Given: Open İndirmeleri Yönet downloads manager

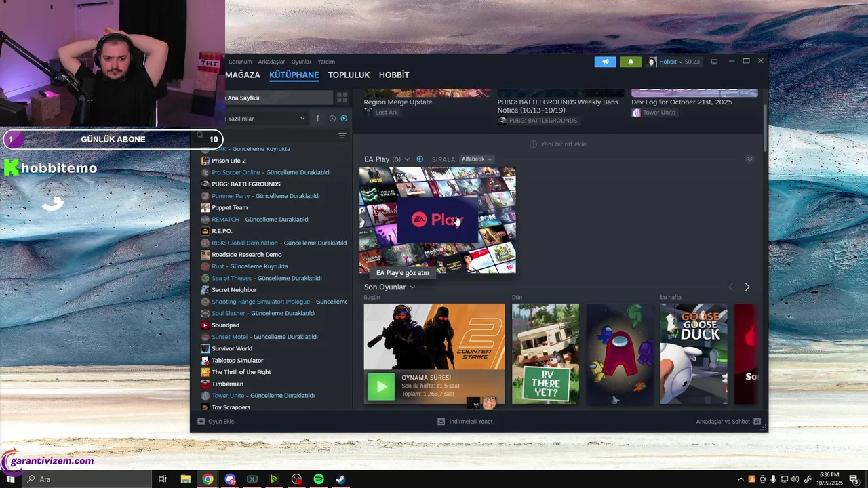Looking at the screenshot, I should tap(465, 422).
